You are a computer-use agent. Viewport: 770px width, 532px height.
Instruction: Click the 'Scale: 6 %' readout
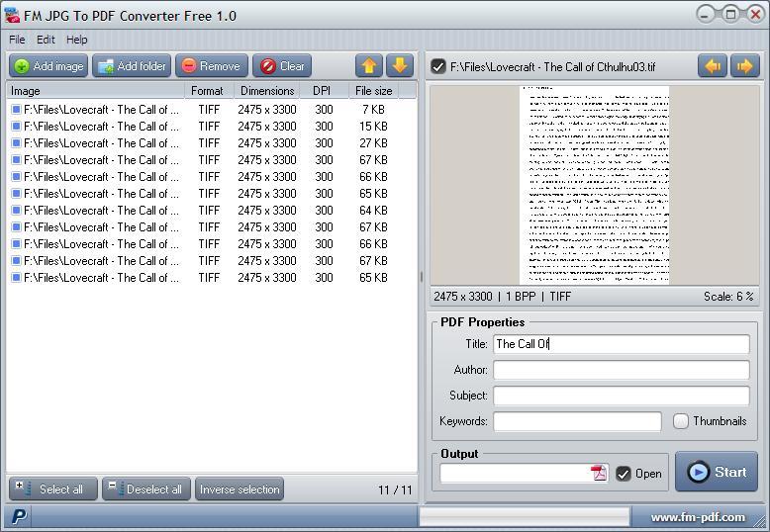click(x=728, y=297)
